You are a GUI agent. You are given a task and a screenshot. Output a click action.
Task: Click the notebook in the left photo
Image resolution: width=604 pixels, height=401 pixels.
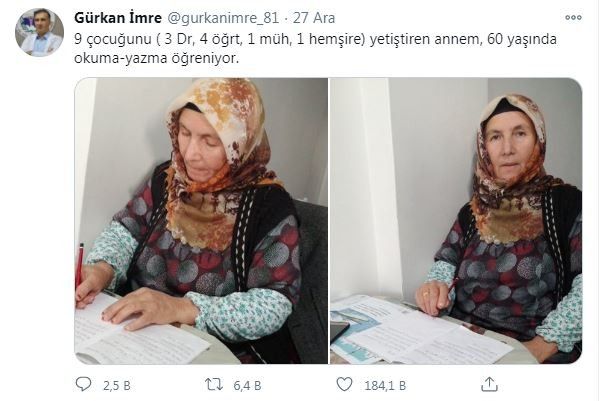139,331
